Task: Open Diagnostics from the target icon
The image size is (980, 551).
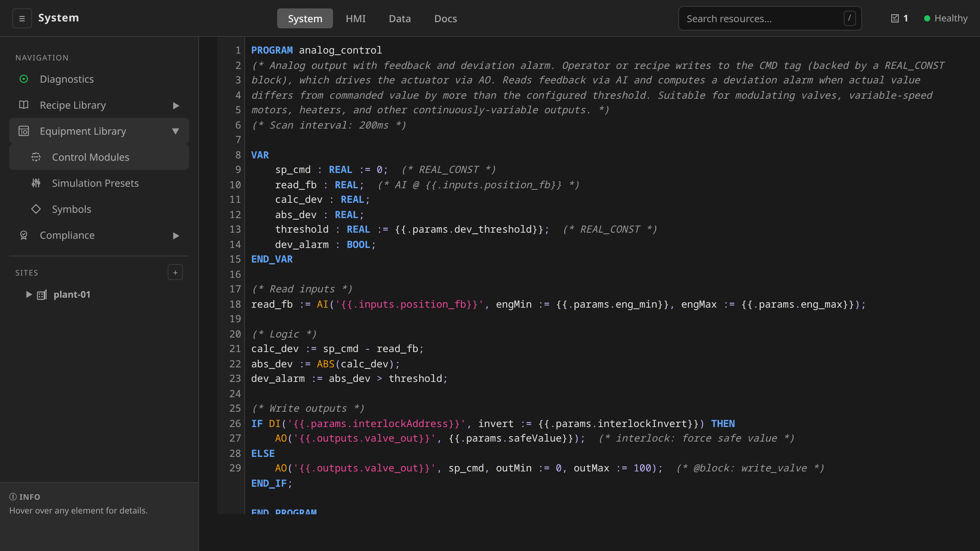Action: point(24,79)
